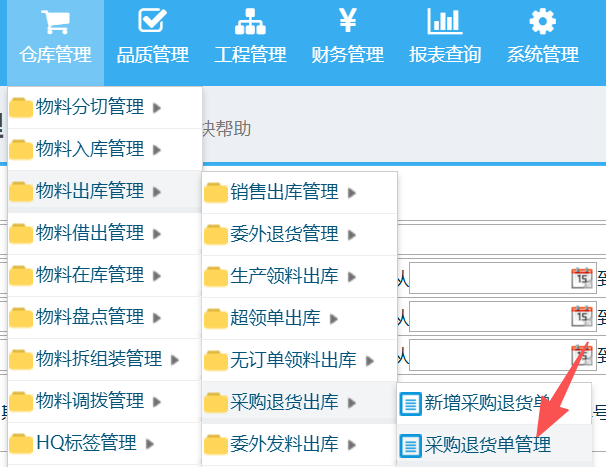Screen dimensions: 606x467
Task: Select HQ标签管理 menu item
Action: tap(85, 442)
